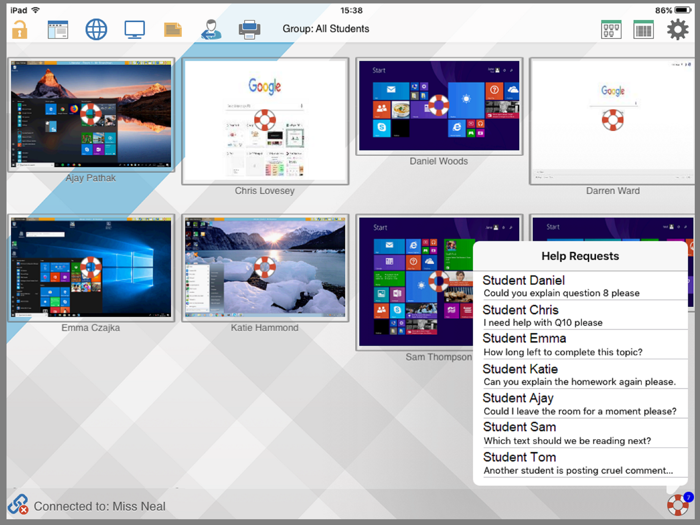The height and width of the screenshot is (525, 700).
Task: Select Katie Hammond's screen thumbnail
Action: coord(265,268)
